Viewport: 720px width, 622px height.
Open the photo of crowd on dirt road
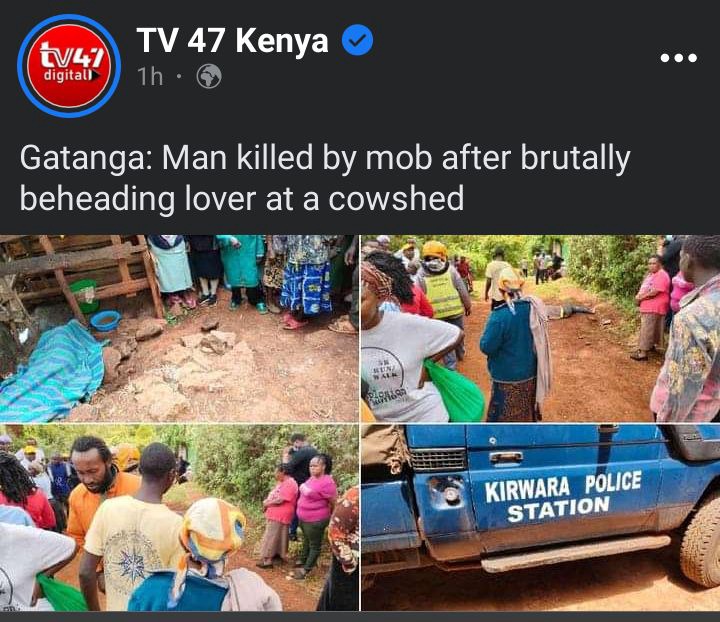540,328
